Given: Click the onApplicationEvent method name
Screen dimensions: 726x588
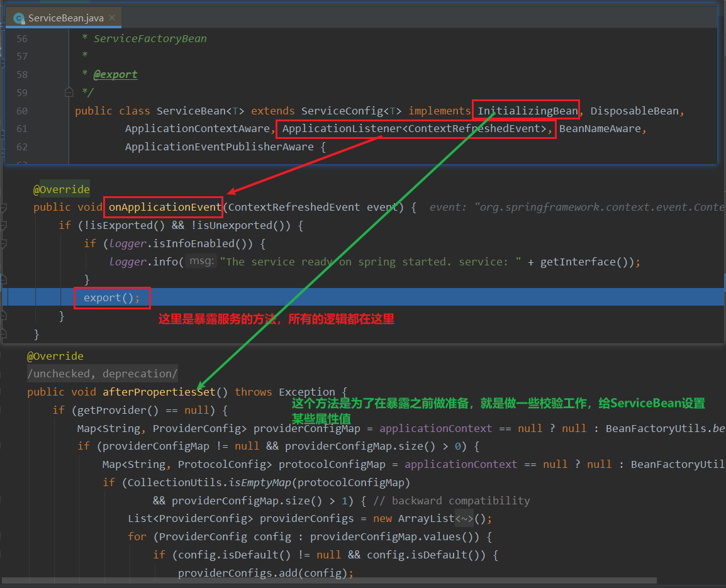Looking at the screenshot, I should pos(165,207).
